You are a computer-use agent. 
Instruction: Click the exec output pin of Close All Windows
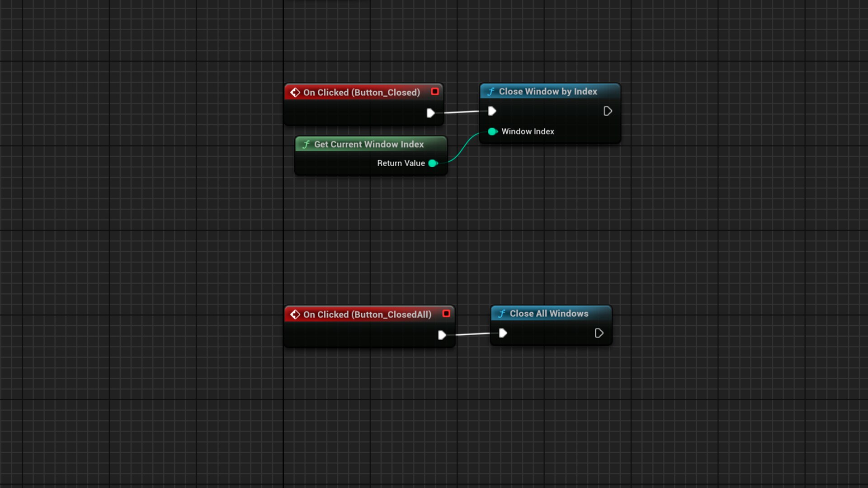tap(599, 333)
